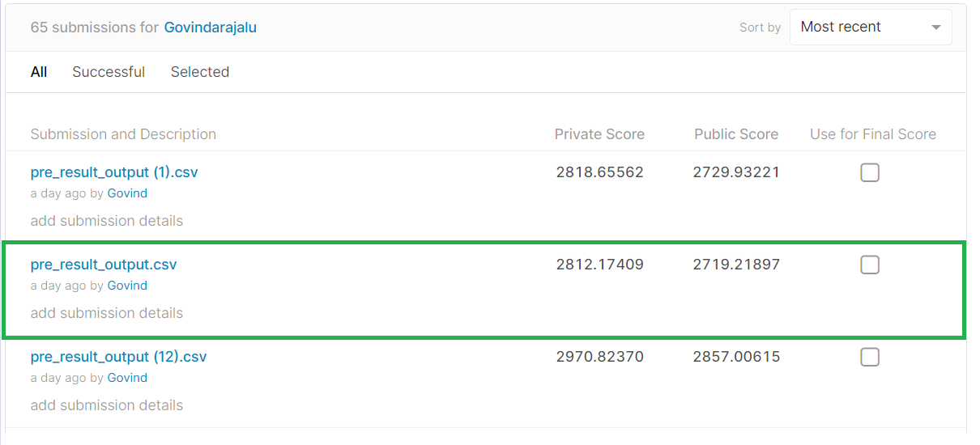Switch to the Selected tab
Image resolution: width=980 pixels, height=445 pixels.
(x=200, y=72)
